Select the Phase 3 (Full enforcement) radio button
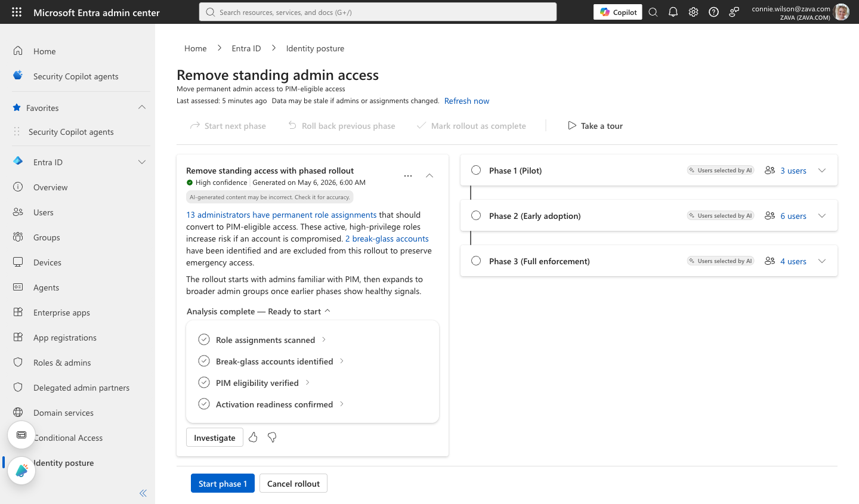 476,261
